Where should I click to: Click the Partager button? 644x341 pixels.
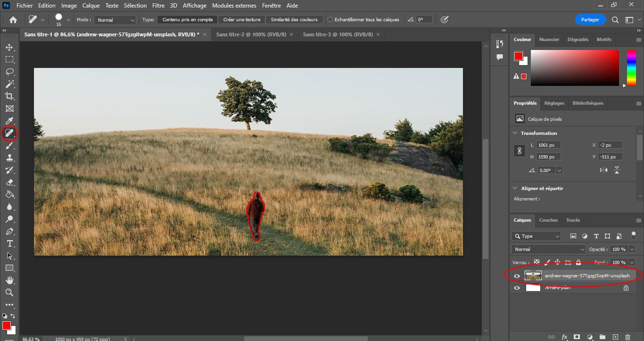click(x=590, y=20)
